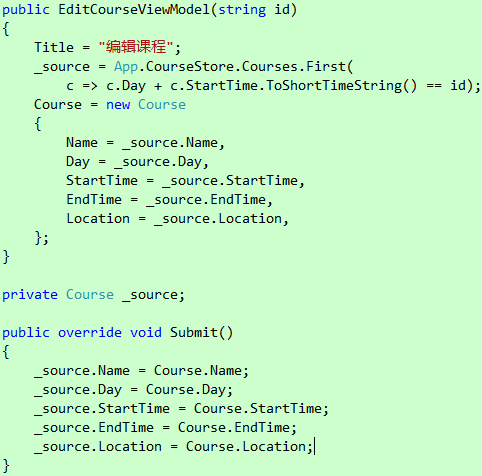Click the Submit method name
The height and width of the screenshot is (476, 482).
click(194, 333)
